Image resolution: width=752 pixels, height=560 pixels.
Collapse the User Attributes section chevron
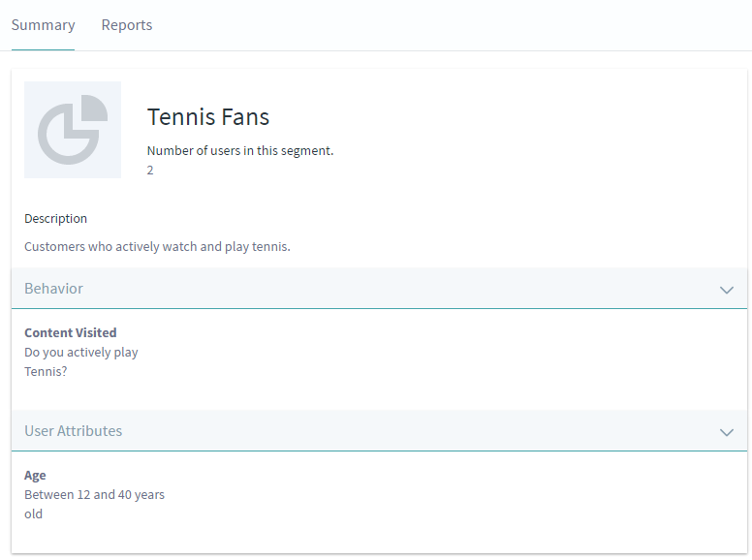click(727, 432)
